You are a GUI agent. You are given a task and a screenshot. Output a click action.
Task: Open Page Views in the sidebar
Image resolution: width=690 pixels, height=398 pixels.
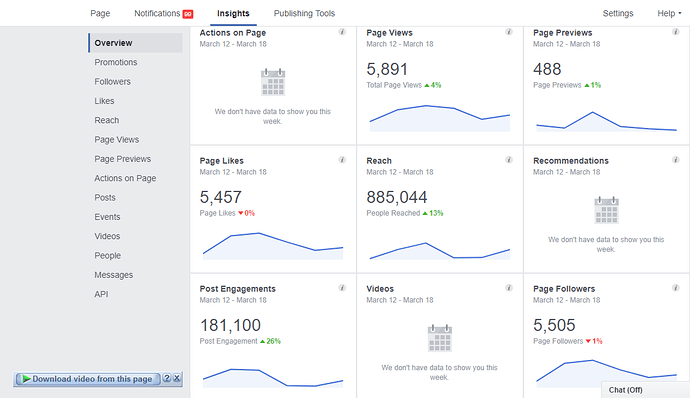117,140
